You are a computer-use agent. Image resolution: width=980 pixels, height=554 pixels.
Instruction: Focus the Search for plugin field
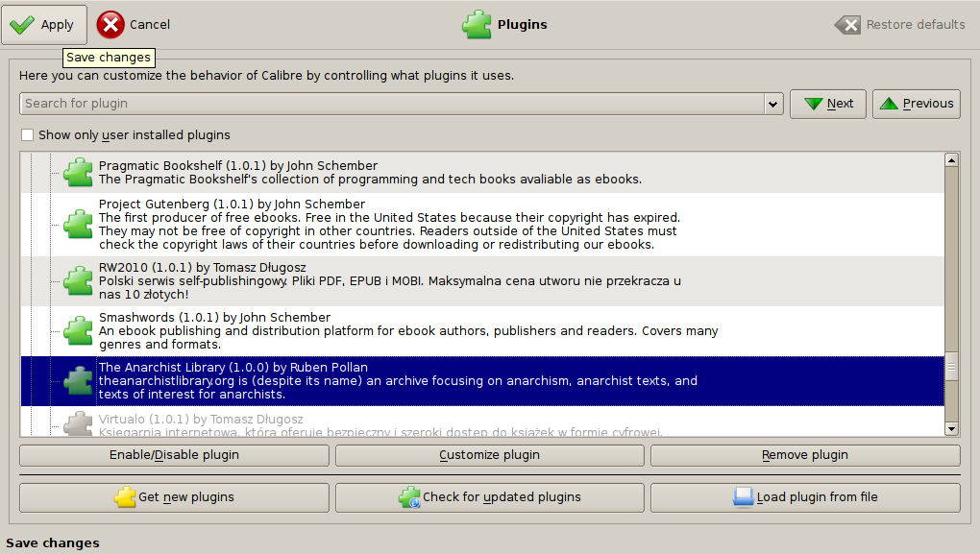(393, 104)
